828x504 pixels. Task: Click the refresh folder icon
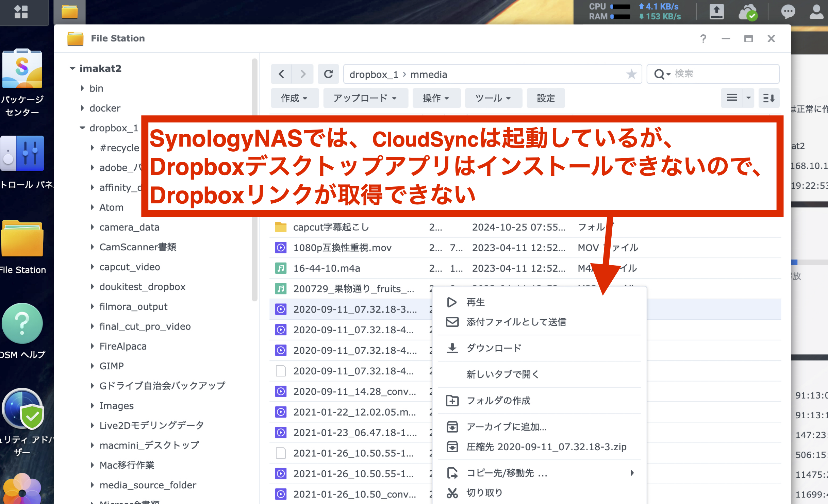(x=328, y=74)
